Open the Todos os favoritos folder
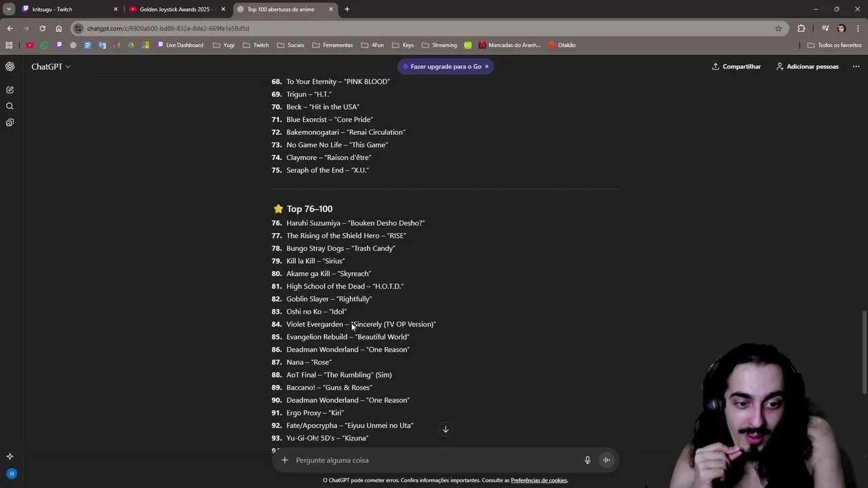 [x=834, y=45]
